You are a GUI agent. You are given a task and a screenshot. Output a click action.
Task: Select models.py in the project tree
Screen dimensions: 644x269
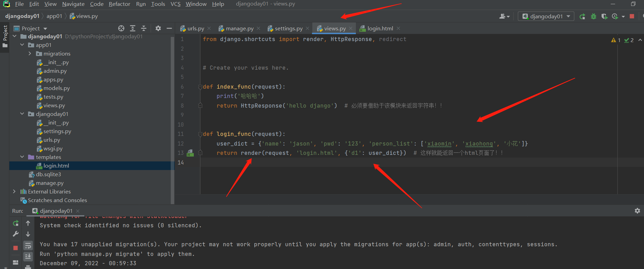57,88
